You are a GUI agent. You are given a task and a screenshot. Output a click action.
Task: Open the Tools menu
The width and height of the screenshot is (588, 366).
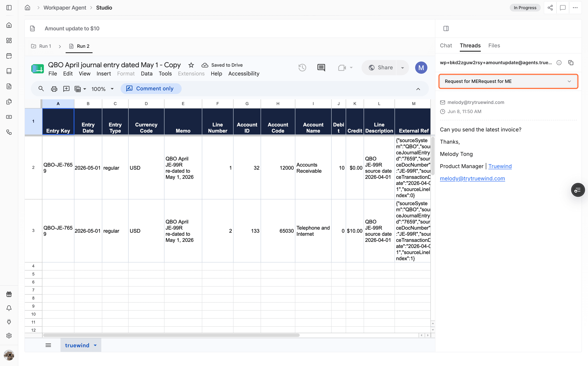coord(165,74)
